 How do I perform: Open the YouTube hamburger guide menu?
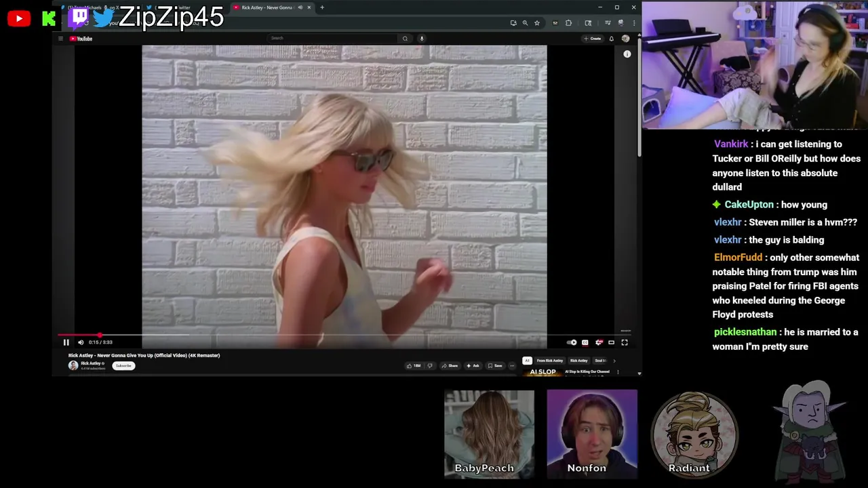tap(60, 39)
